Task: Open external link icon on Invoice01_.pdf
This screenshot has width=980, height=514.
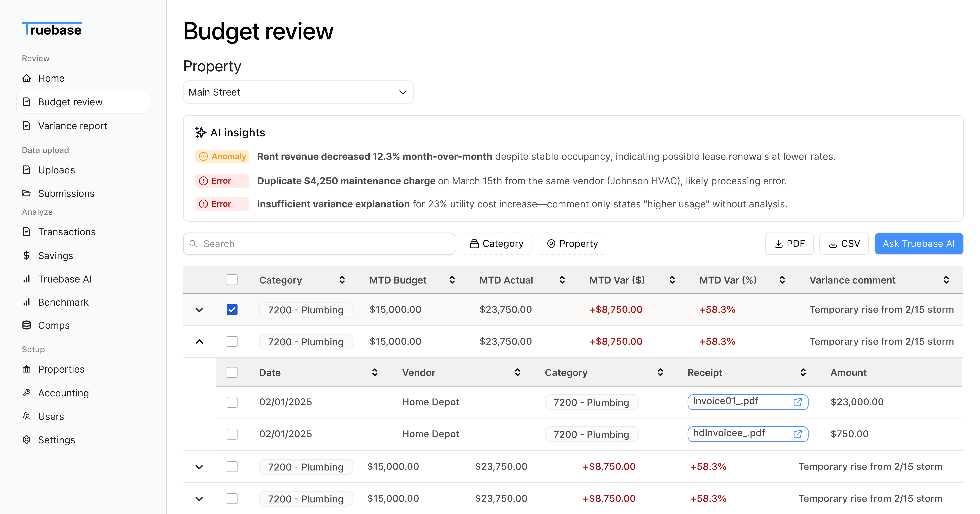Action: pyautogui.click(x=797, y=402)
